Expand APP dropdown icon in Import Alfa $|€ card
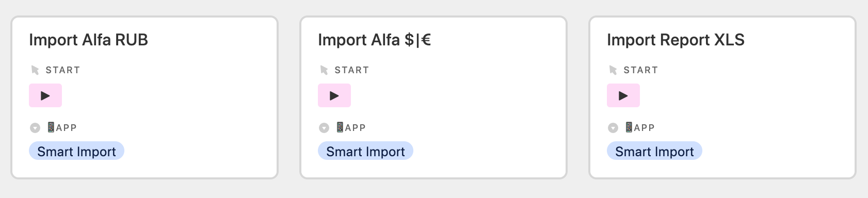The width and height of the screenshot is (868, 198). tap(324, 128)
